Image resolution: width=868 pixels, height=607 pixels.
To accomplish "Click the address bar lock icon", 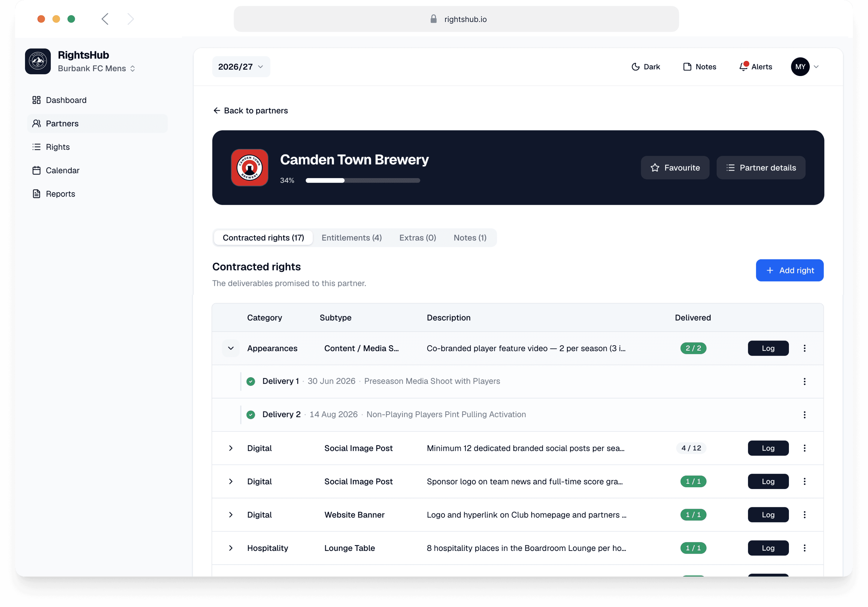I will (434, 19).
